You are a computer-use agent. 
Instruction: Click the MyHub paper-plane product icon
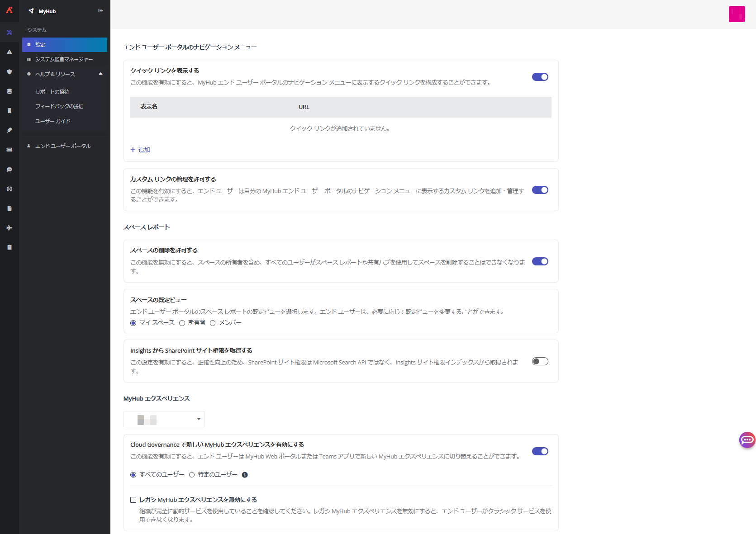pos(31,11)
